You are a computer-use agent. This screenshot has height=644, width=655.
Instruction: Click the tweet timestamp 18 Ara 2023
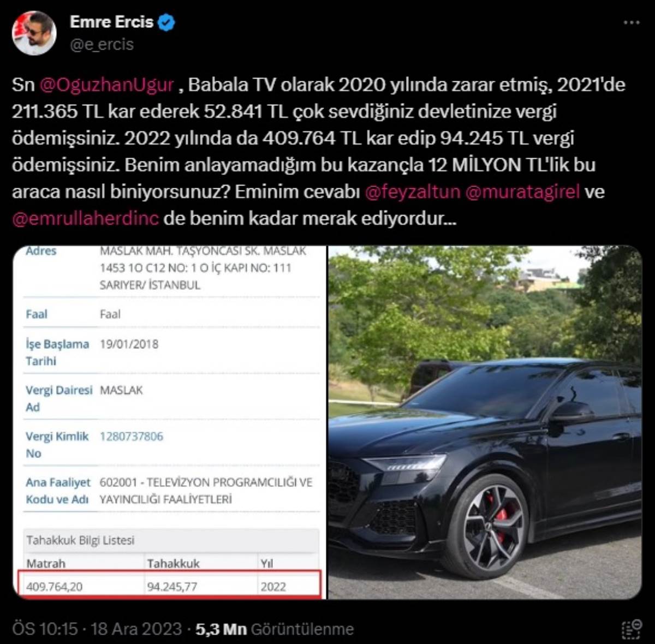point(136,629)
